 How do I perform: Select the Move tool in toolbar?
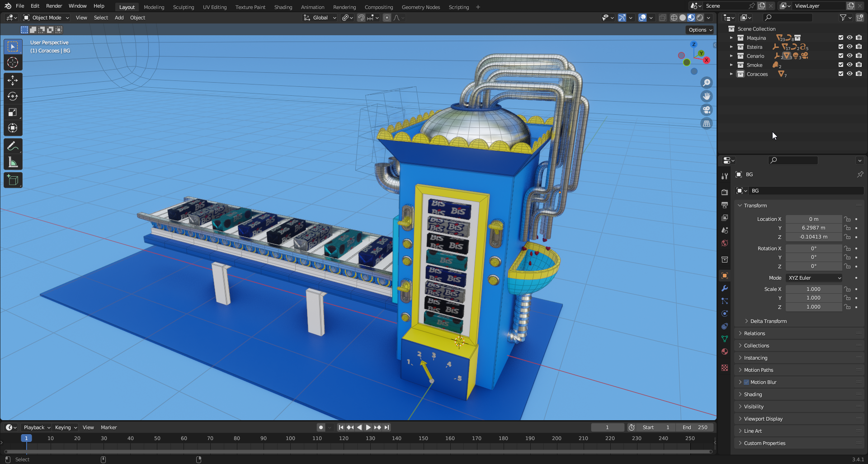click(13, 80)
